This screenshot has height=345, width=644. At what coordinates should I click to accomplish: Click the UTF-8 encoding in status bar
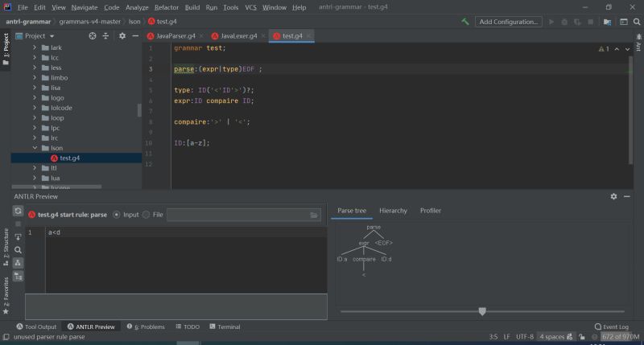click(525, 337)
